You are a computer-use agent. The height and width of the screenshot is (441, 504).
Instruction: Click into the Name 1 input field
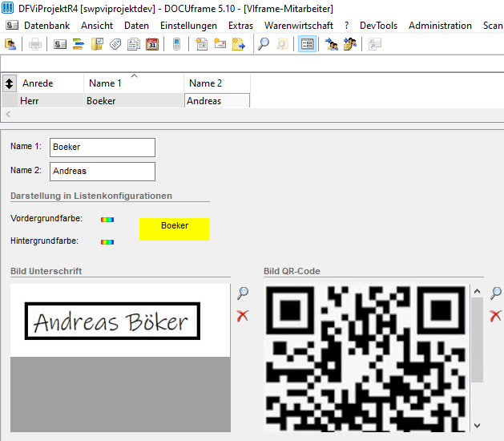point(103,148)
